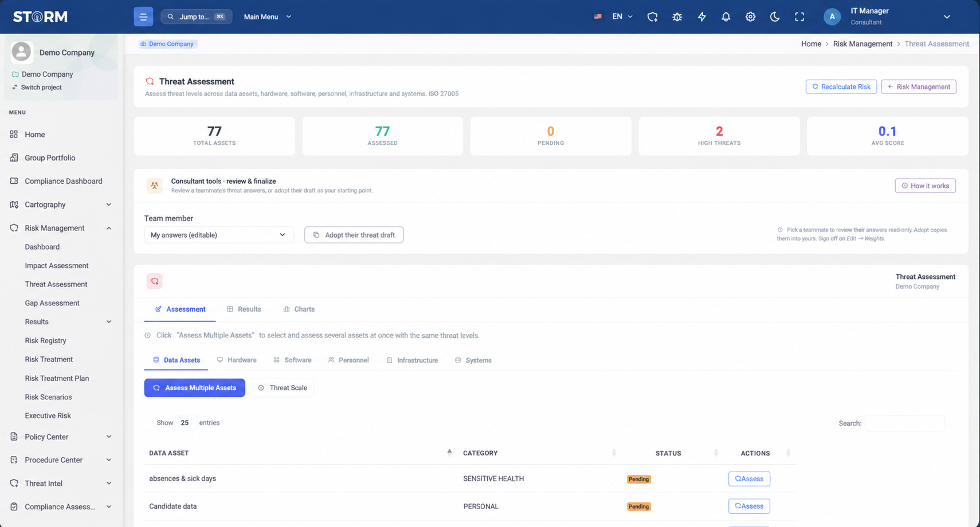The image size is (980, 527).
Task: Click the Compliance Dashboard sidebar icon
Action: click(14, 181)
